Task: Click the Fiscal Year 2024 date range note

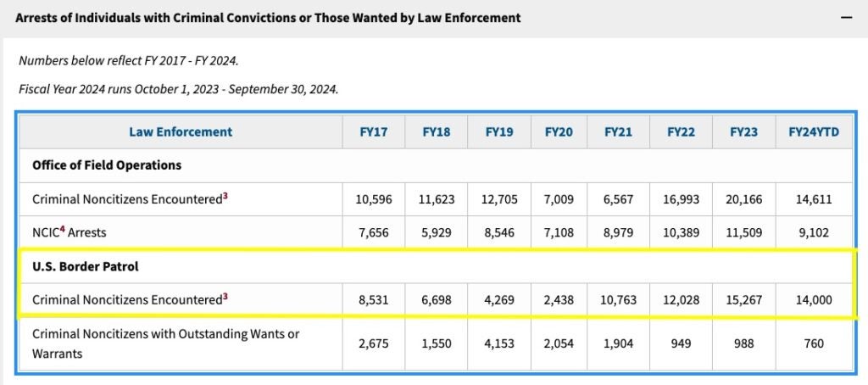Action: (x=178, y=89)
